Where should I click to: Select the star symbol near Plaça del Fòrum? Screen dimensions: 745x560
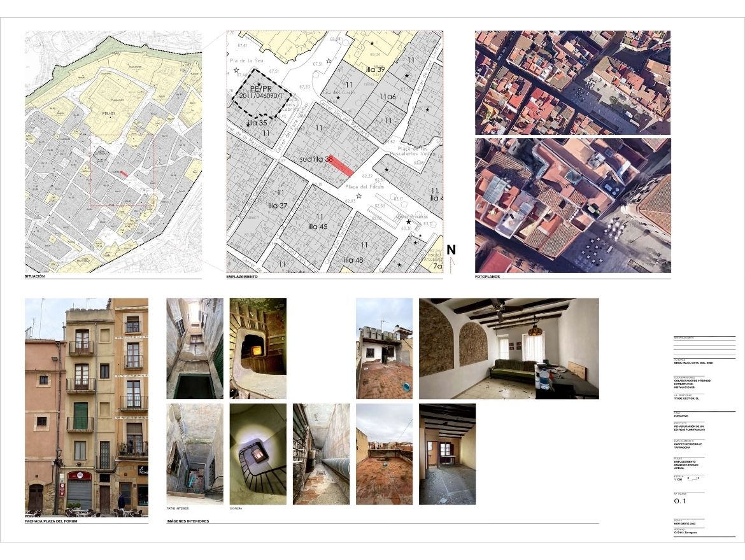tap(358, 196)
